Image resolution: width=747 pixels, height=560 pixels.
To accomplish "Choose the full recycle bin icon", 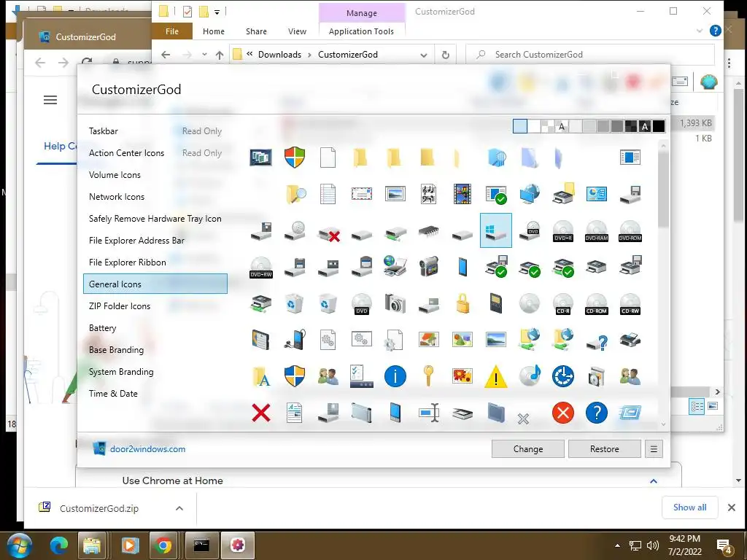I will pyautogui.click(x=295, y=303).
